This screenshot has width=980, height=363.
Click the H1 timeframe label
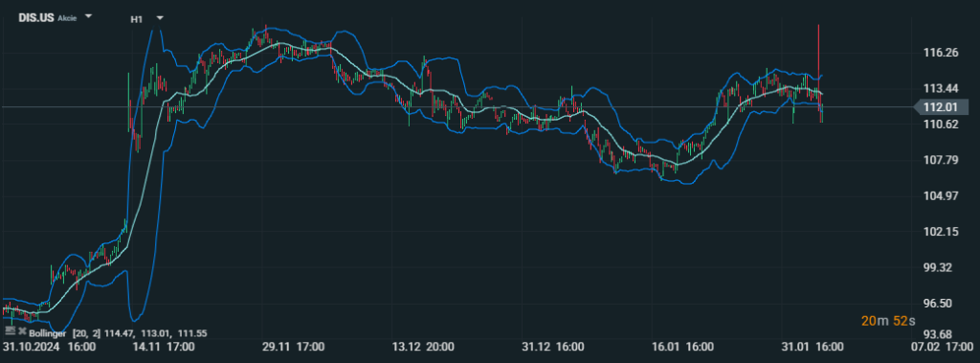pos(136,19)
